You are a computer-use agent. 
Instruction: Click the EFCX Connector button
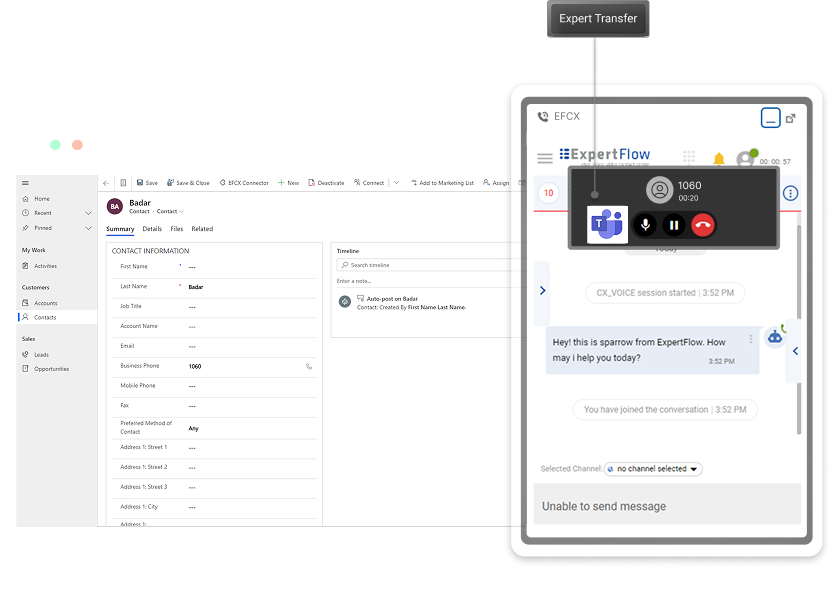(x=243, y=183)
